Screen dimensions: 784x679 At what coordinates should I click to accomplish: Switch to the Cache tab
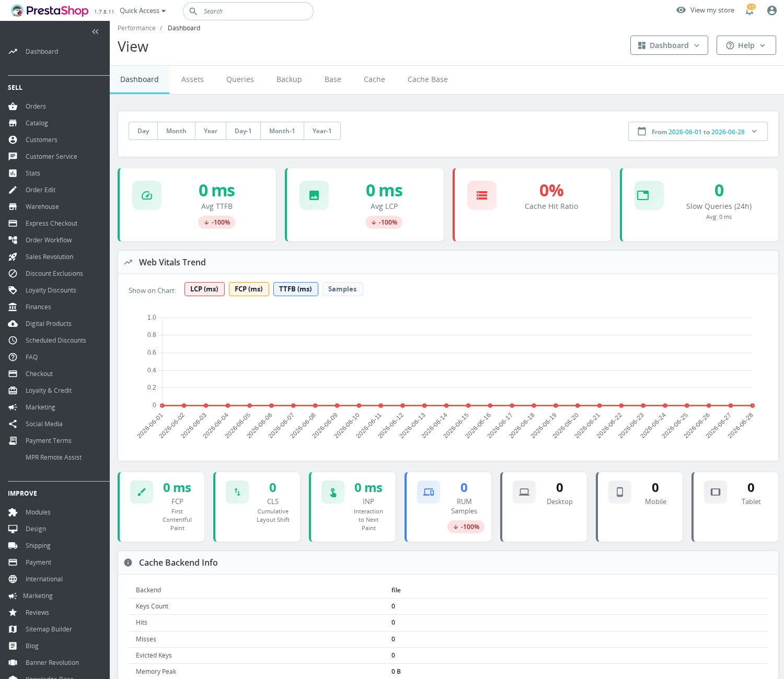point(374,79)
